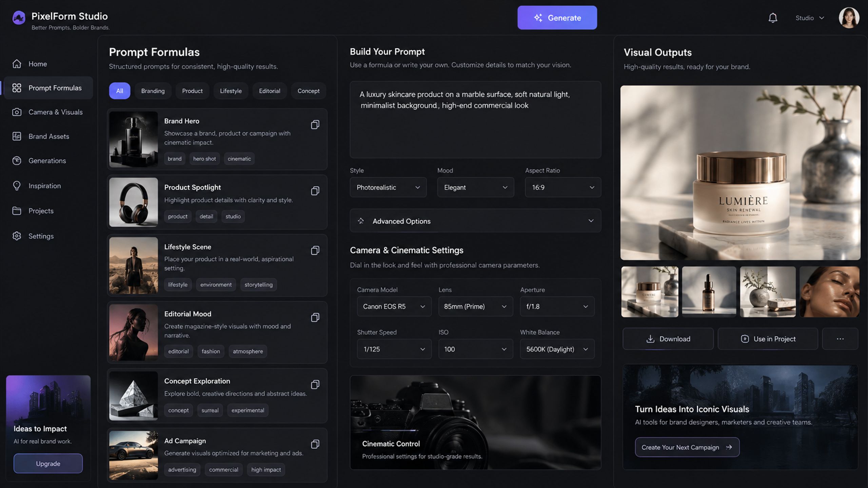Screen dimensions: 868x488
Task: Copy the Ad Campaign formula
Action: 315,444
